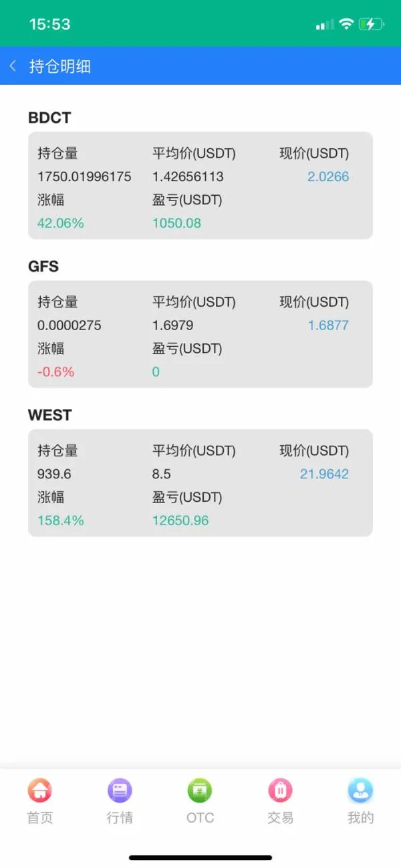401x868 pixels.
Task: Open the WEST holding card
Action: pyautogui.click(x=200, y=483)
